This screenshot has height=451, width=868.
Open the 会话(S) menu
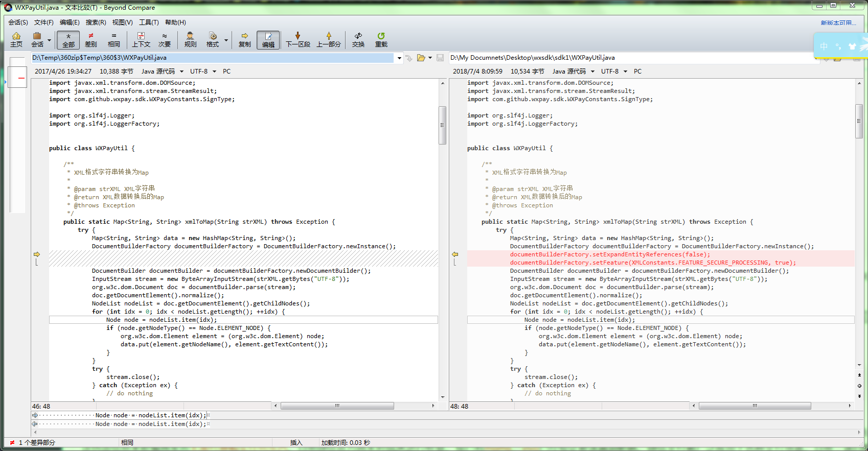click(x=18, y=22)
